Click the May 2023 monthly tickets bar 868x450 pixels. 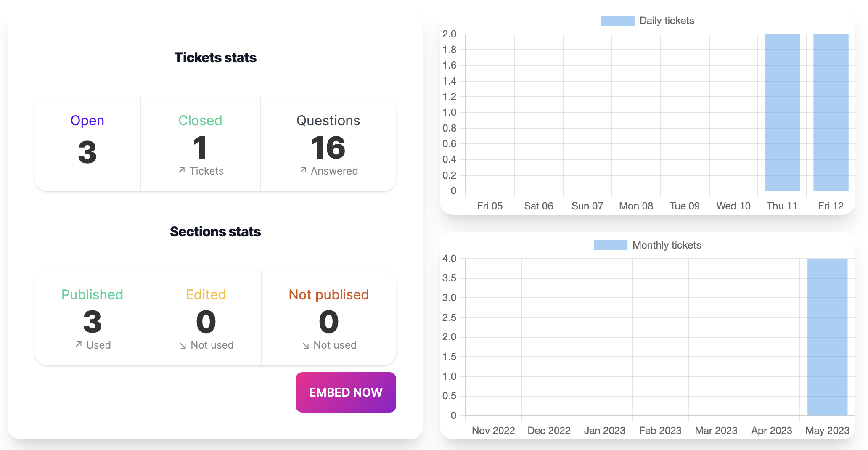827,337
